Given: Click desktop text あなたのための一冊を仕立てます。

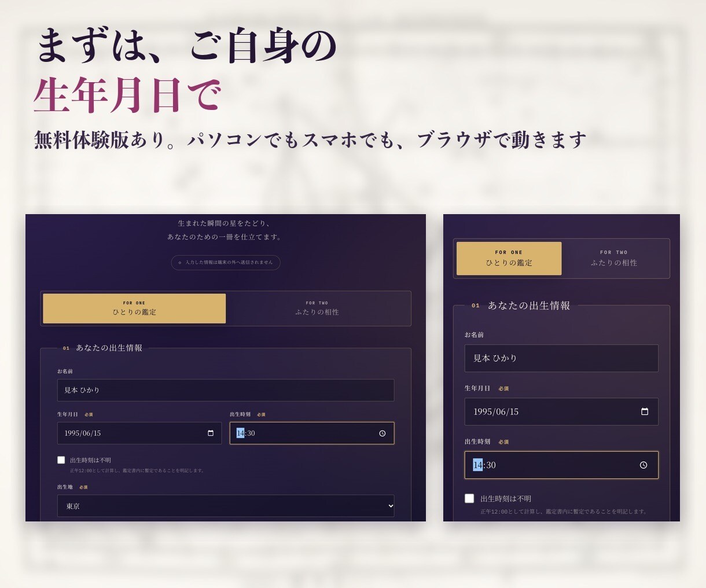Looking at the screenshot, I should 225,237.
